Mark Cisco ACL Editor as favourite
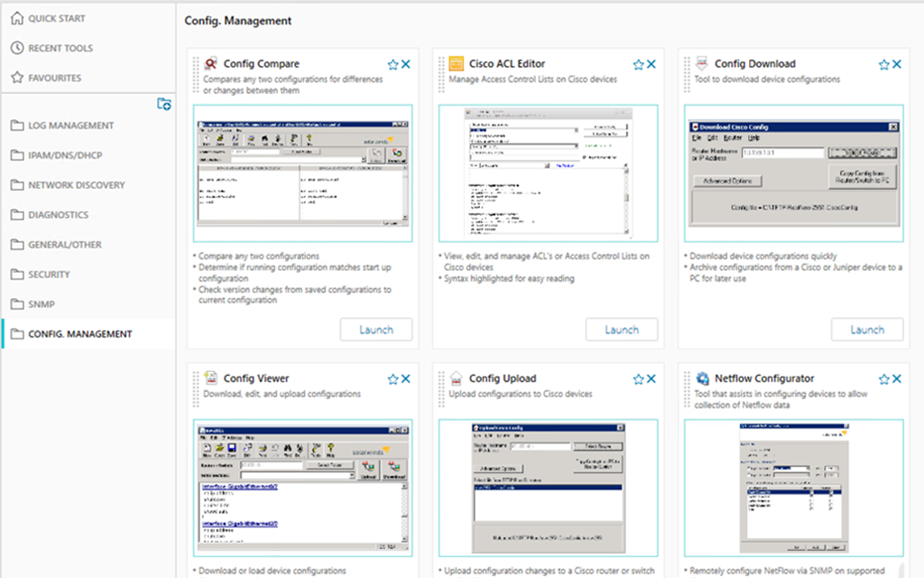 pyautogui.click(x=637, y=63)
